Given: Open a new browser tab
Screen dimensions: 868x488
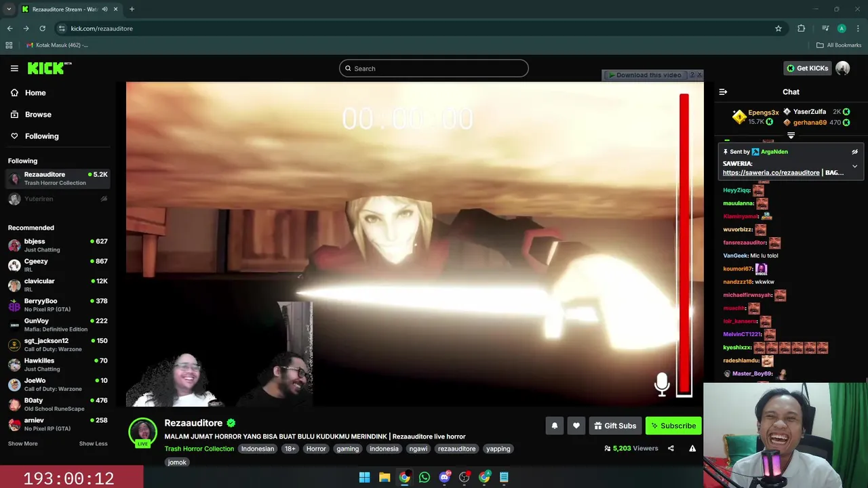Looking at the screenshot, I should point(132,9).
